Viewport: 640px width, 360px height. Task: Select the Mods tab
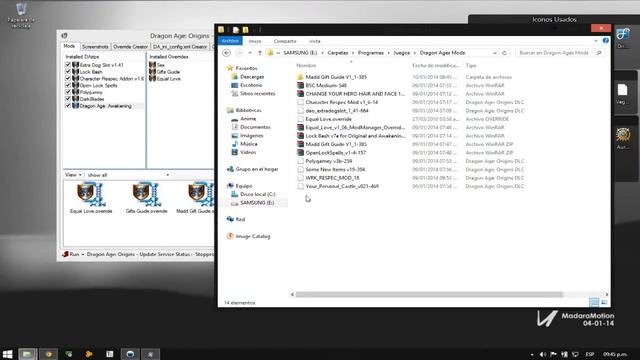click(69, 46)
